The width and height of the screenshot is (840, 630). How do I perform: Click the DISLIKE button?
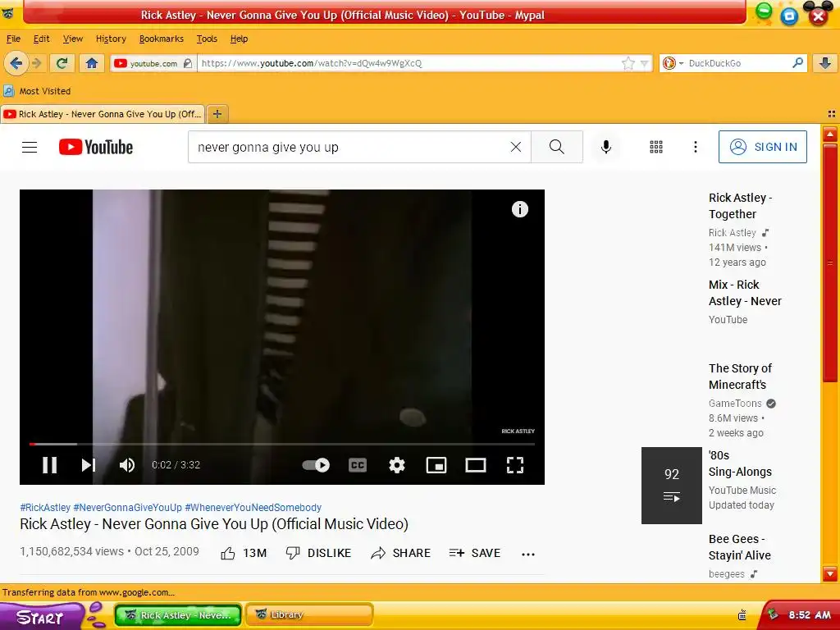[319, 553]
